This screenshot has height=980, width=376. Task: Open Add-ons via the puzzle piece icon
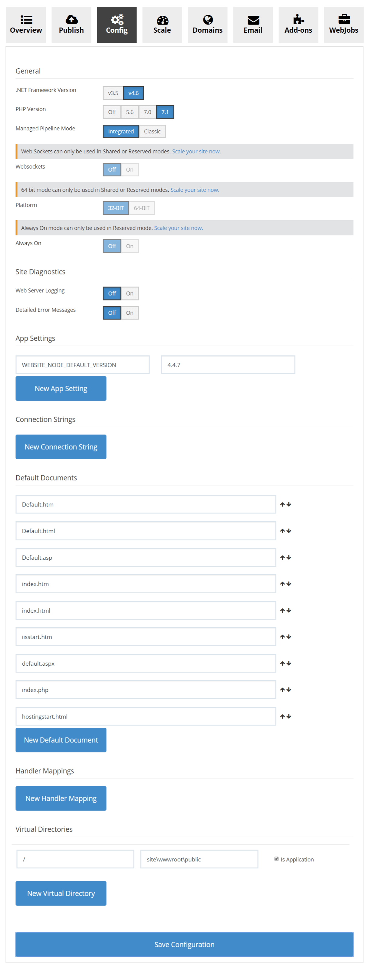pos(298,19)
